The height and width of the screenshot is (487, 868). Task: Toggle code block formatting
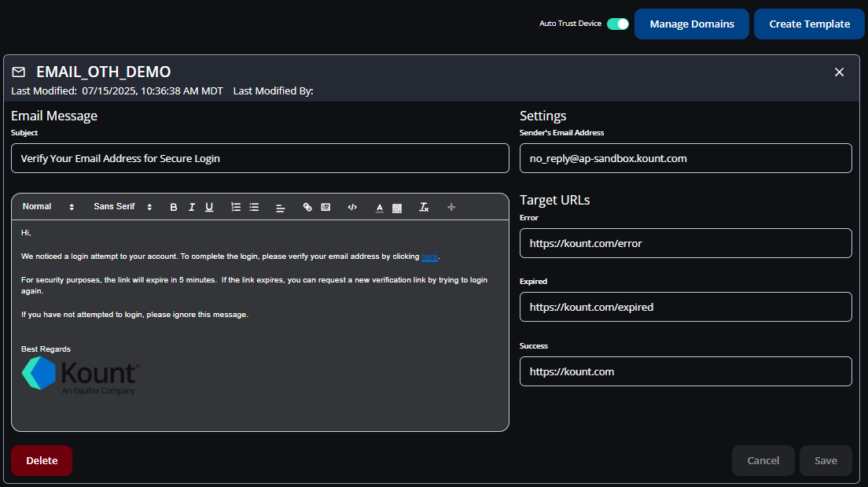point(352,207)
